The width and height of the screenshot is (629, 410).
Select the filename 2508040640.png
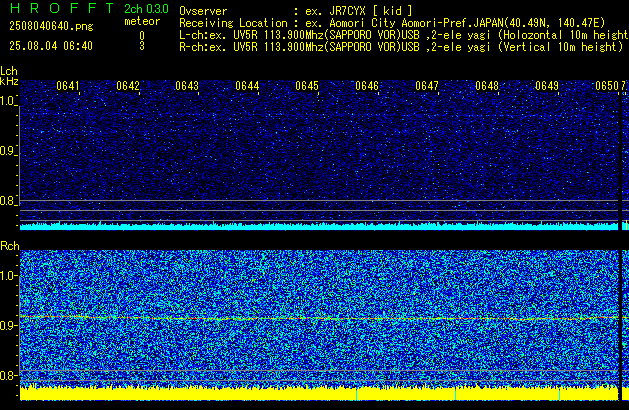[x=51, y=26]
